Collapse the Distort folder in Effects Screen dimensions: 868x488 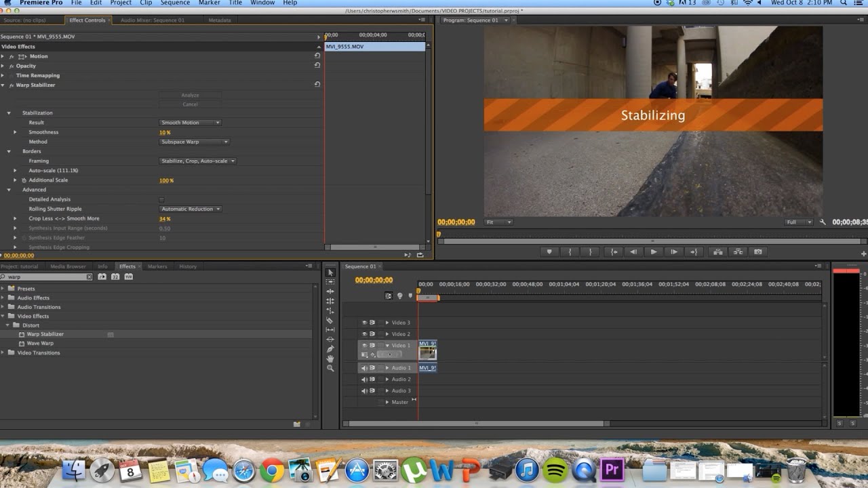coord(9,325)
